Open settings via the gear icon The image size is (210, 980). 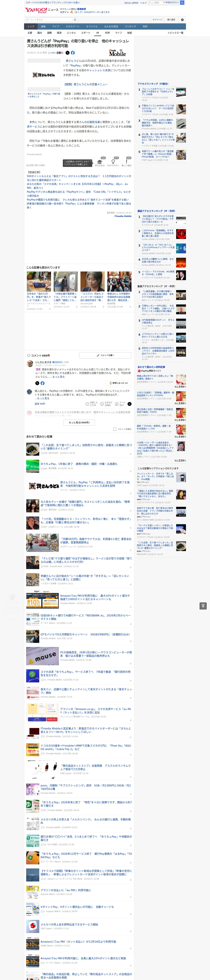tap(182, 19)
